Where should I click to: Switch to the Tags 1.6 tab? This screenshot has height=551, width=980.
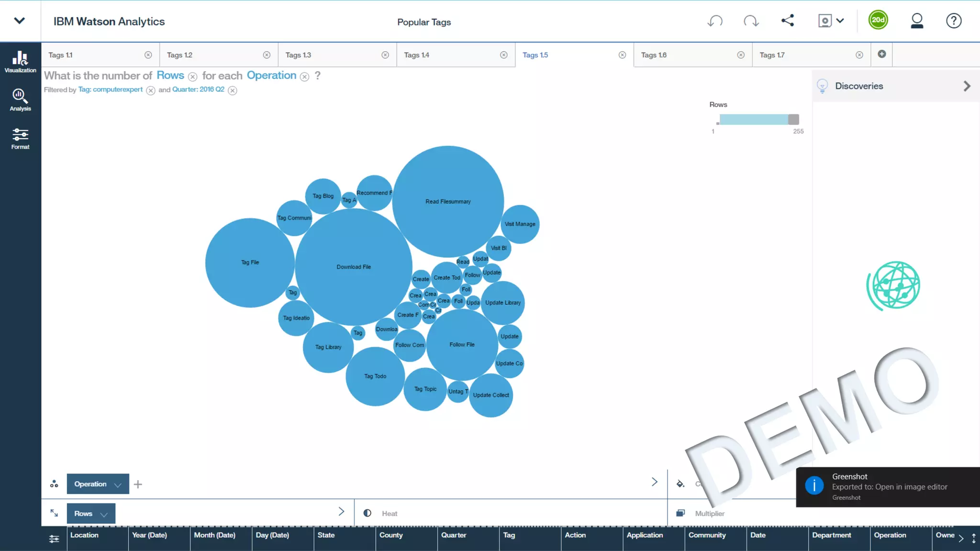click(654, 55)
